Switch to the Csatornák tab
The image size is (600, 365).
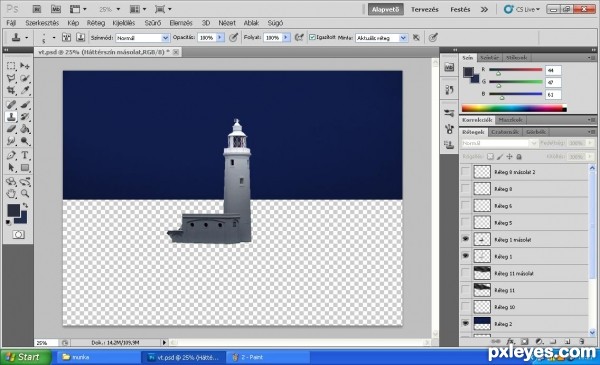(505, 132)
